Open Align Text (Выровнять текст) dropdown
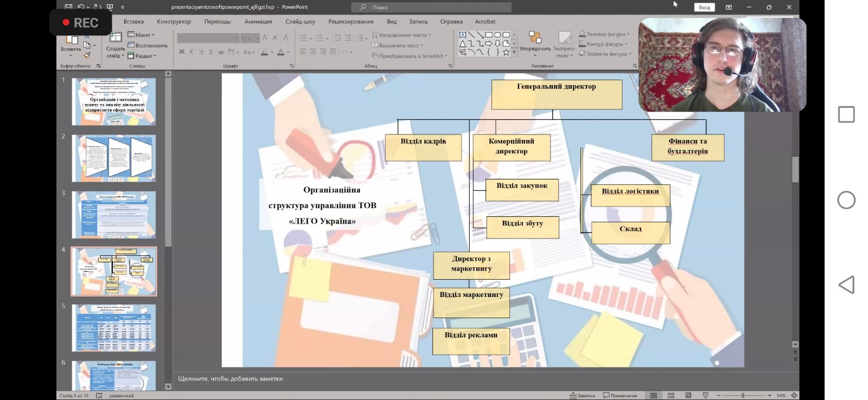 (x=397, y=46)
